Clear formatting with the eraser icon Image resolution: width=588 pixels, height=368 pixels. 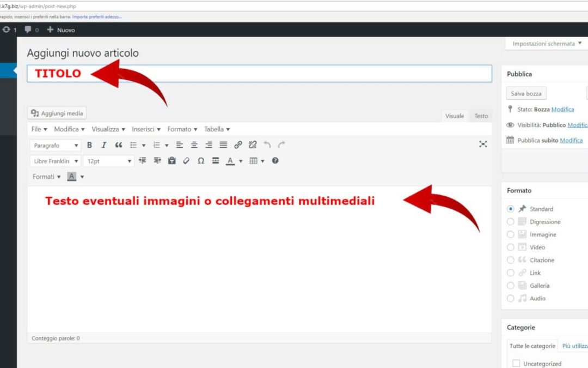(x=186, y=161)
